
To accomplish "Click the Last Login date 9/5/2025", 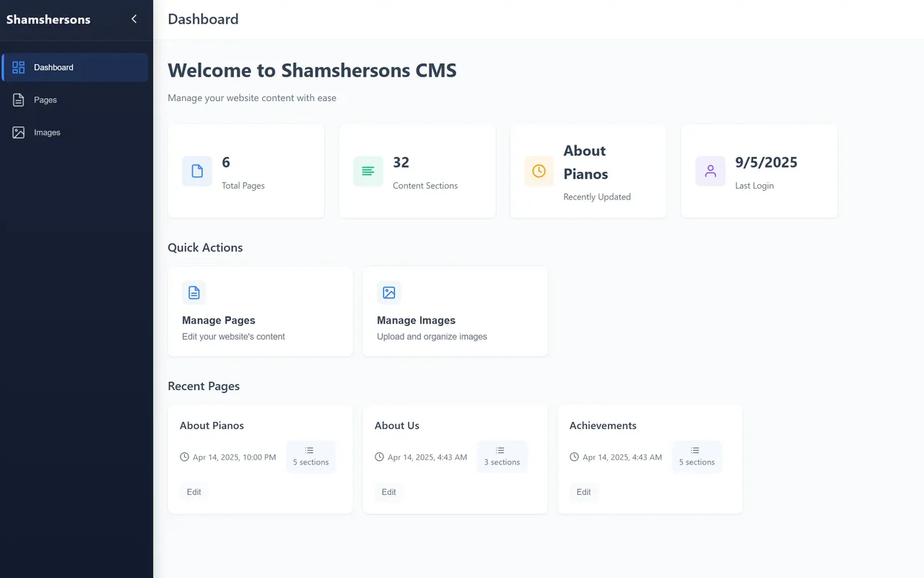I will [x=767, y=163].
